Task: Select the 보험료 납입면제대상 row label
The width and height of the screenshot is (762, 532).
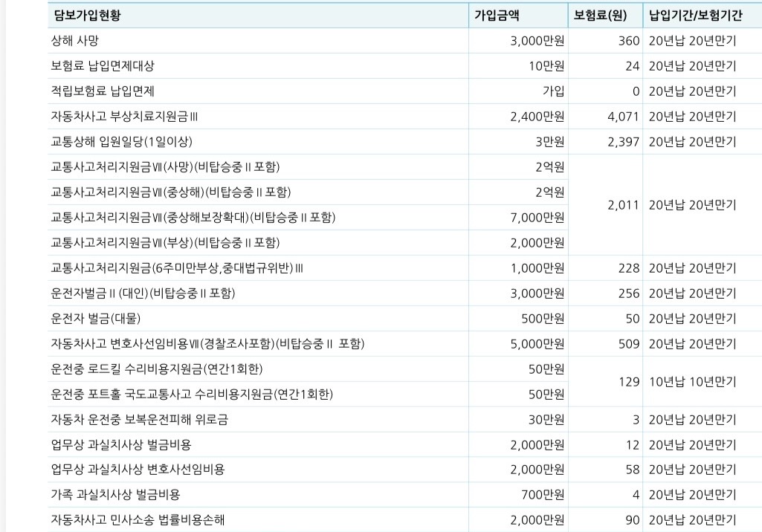Action: click(x=103, y=66)
